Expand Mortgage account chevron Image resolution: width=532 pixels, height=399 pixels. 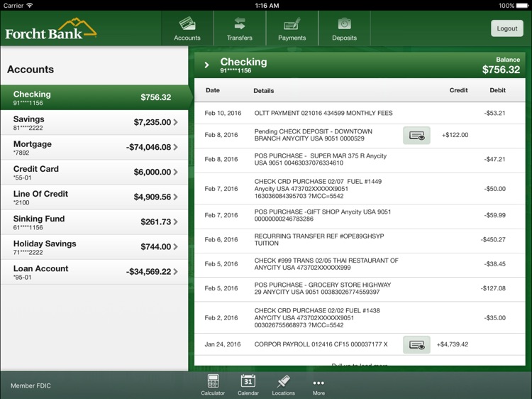click(175, 147)
